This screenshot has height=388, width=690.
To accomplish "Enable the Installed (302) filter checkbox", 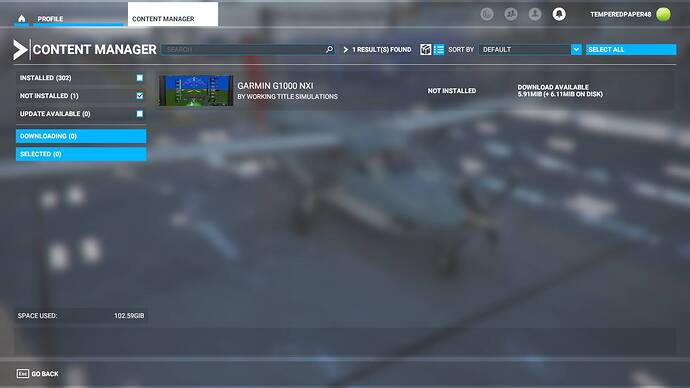I will (139, 78).
